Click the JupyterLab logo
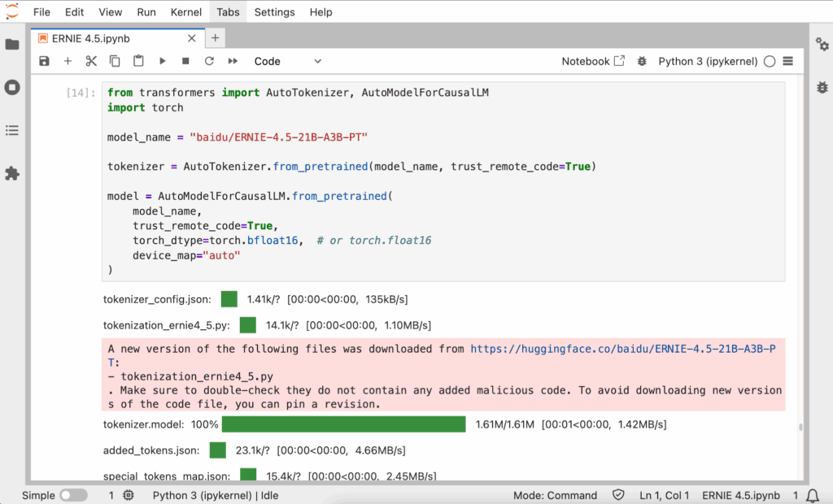 [x=11, y=11]
